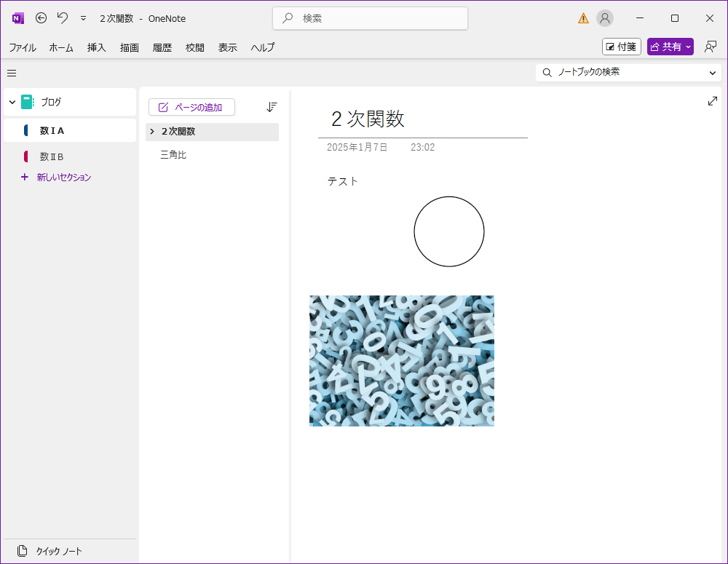
Task: Click the yellow warning icon
Action: tap(583, 18)
